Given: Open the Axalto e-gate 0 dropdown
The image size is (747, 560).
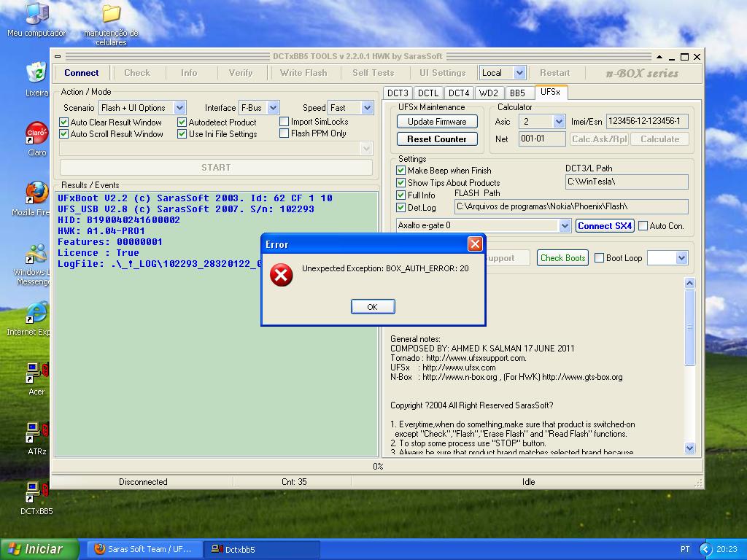Looking at the screenshot, I should pyautogui.click(x=565, y=226).
